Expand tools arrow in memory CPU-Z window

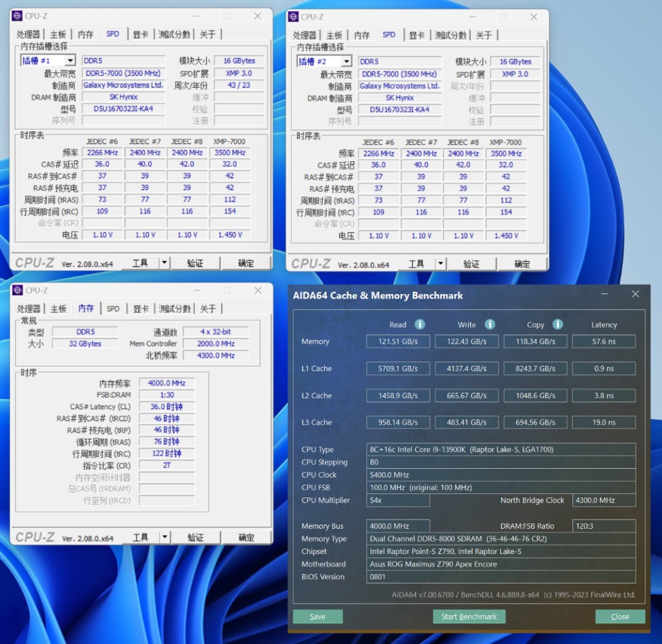click(x=165, y=537)
